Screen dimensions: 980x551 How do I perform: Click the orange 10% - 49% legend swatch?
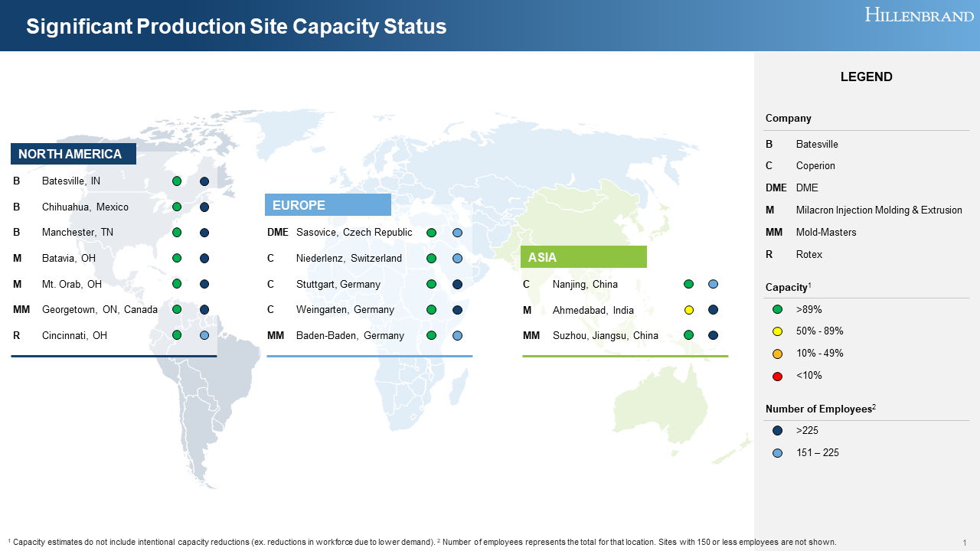[778, 354]
